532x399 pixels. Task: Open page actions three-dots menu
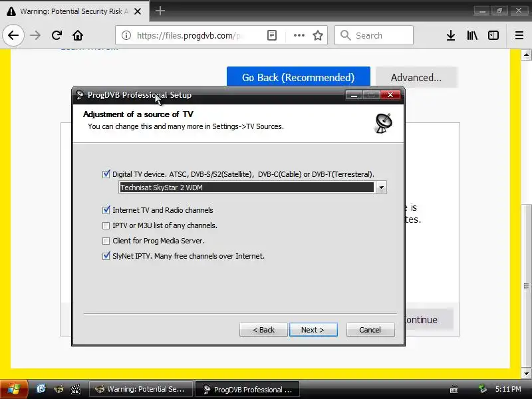coord(299,35)
